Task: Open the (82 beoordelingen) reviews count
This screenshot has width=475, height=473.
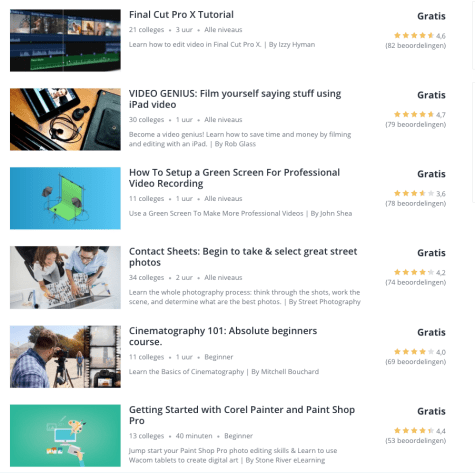Action: coord(416,46)
